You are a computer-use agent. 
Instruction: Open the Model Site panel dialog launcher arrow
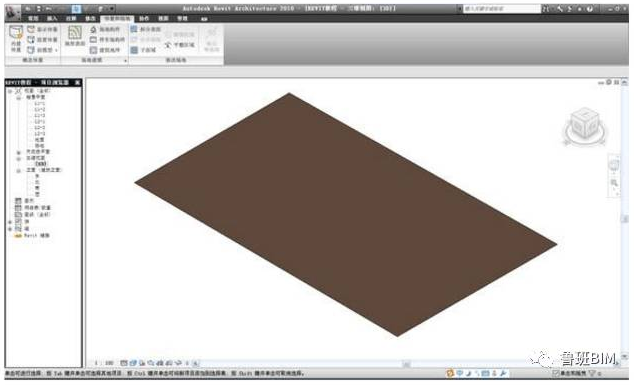125,60
